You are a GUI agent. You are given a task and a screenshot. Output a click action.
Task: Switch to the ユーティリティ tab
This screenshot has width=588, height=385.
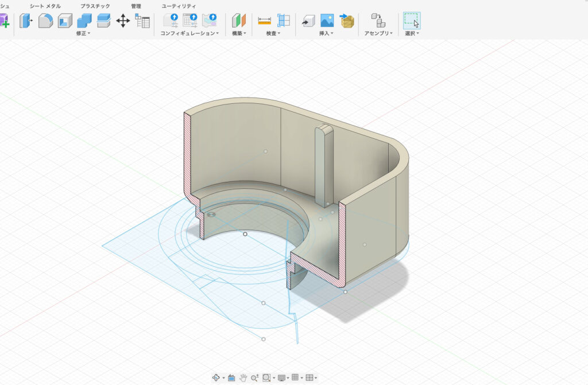tap(179, 6)
